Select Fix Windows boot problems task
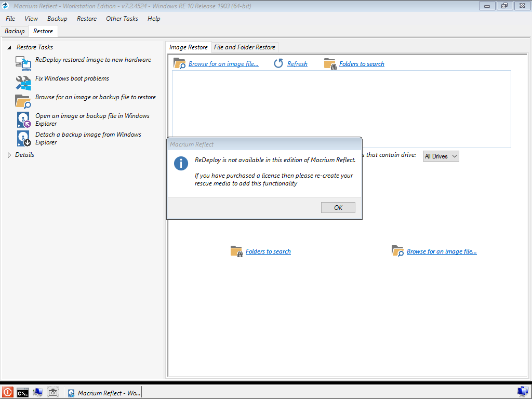532x399 pixels. tap(72, 78)
